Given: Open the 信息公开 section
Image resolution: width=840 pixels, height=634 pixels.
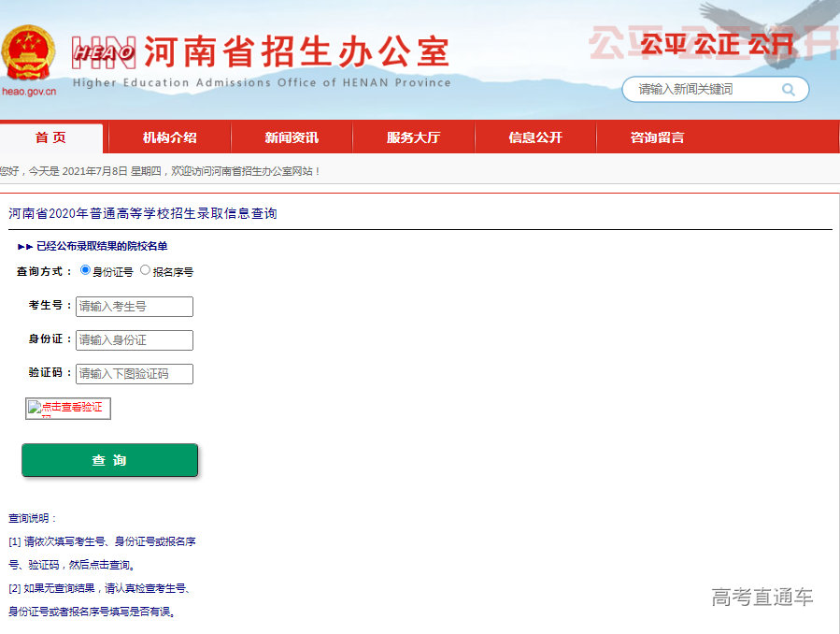Looking at the screenshot, I should 535,137.
